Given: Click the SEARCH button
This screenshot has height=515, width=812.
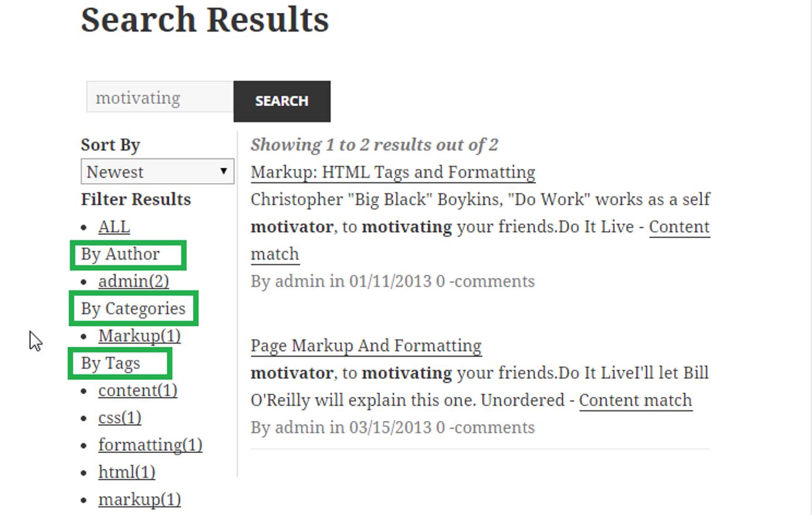Looking at the screenshot, I should pyautogui.click(x=281, y=101).
